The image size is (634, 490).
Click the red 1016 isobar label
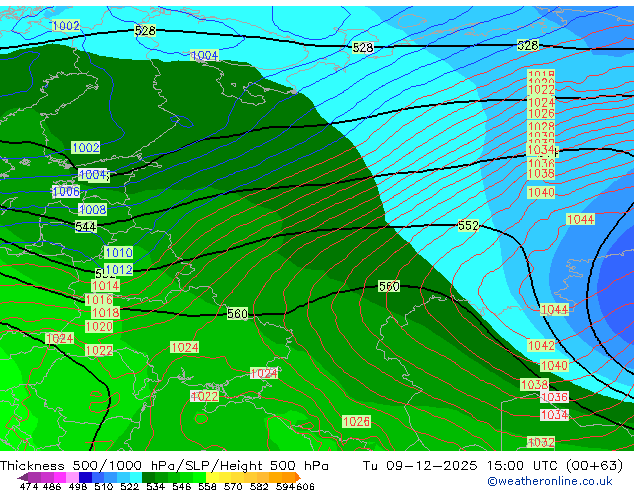click(99, 300)
